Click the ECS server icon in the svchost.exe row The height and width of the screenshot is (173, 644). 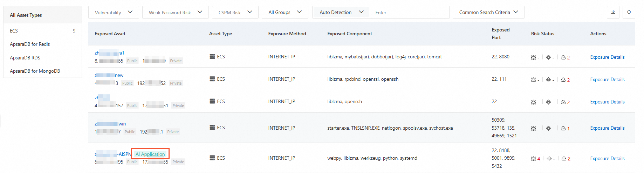pyautogui.click(x=212, y=128)
